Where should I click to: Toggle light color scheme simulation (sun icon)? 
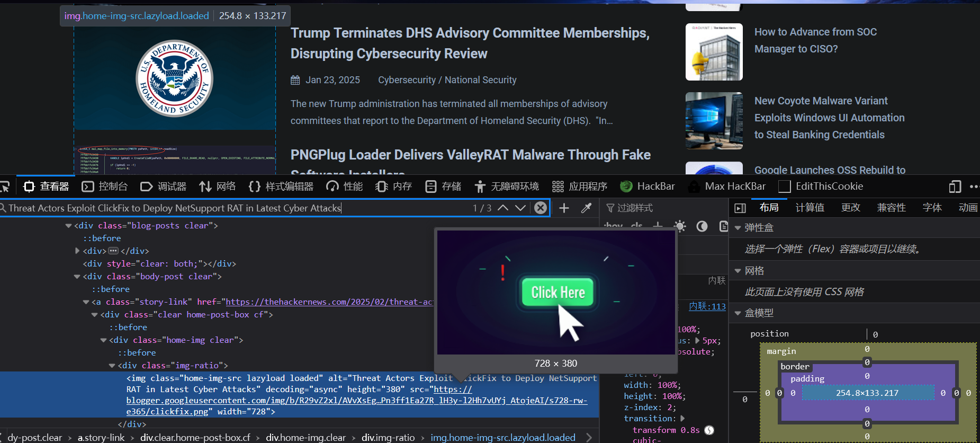(680, 226)
